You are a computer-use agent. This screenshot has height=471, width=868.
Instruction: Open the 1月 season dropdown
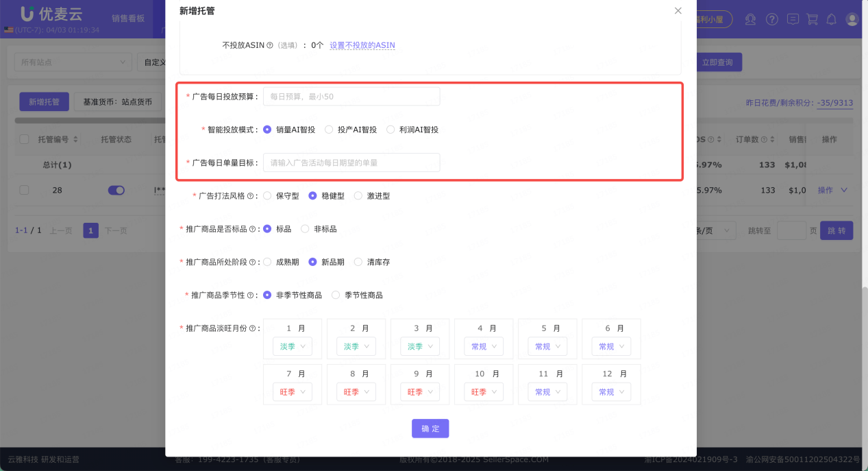point(293,346)
